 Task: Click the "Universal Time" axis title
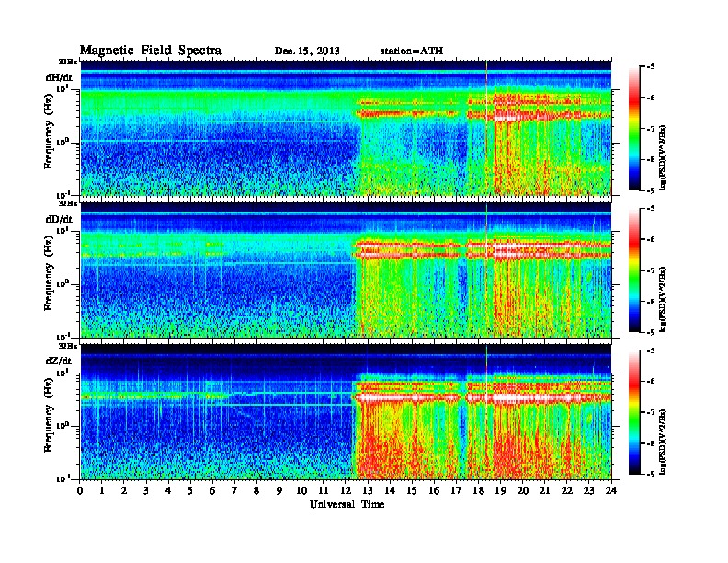click(x=347, y=504)
